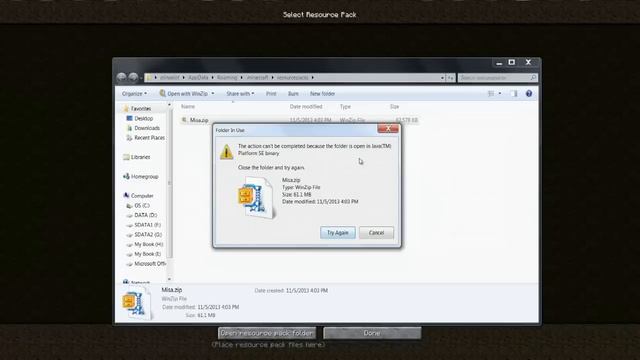Sort by the Type column header
This screenshot has height=360, width=640.
coord(345,107)
